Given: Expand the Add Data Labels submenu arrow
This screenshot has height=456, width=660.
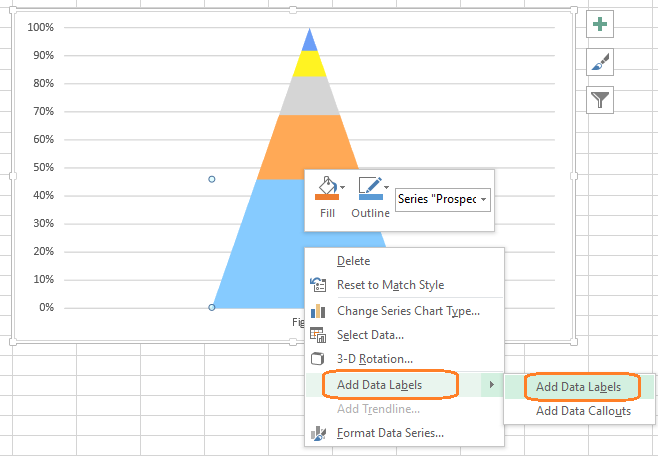Looking at the screenshot, I should (492, 385).
